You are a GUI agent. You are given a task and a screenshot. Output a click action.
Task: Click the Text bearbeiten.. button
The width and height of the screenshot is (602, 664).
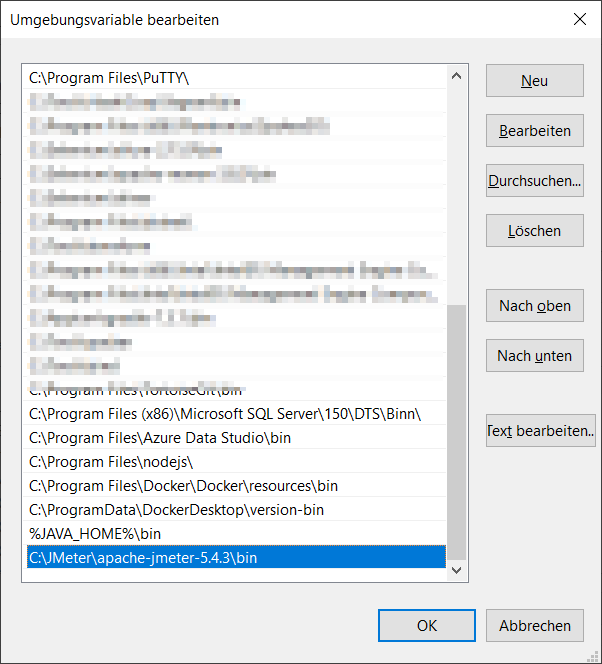click(x=540, y=431)
